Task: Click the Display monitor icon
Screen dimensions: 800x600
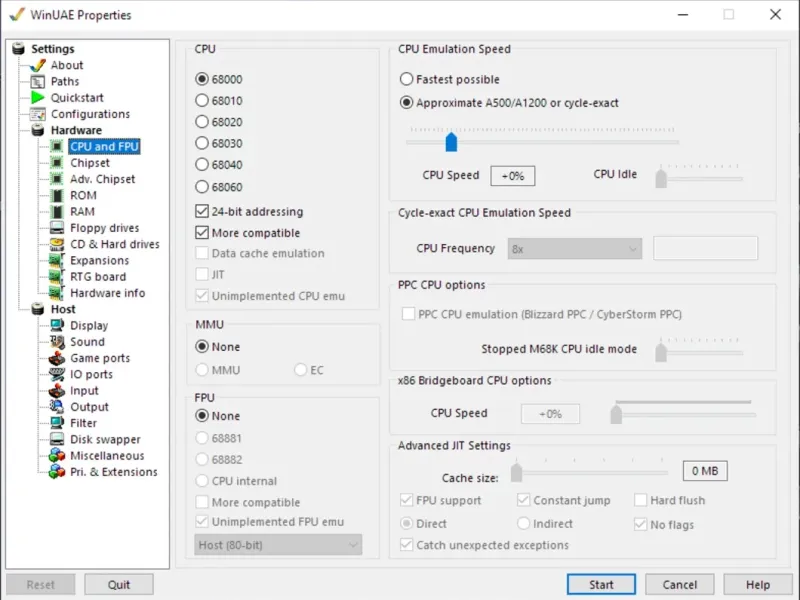Action: (57, 326)
